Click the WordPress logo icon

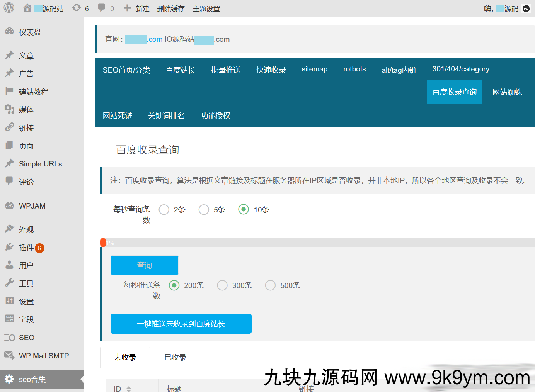tap(9, 8)
